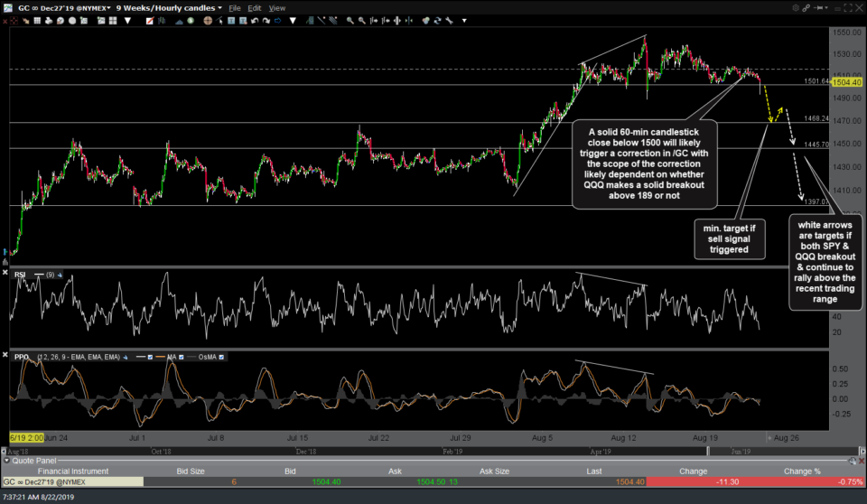Click the text annotation T icon
The image size is (867, 504).
click(232, 21)
